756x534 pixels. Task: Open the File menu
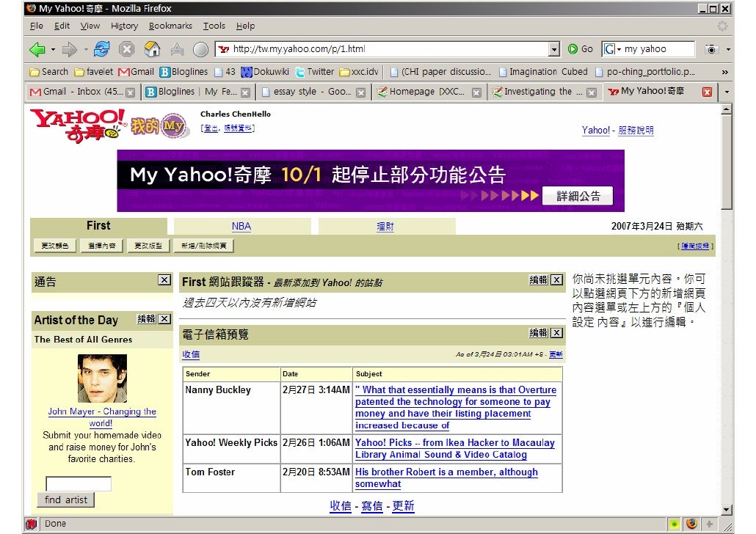[x=36, y=26]
